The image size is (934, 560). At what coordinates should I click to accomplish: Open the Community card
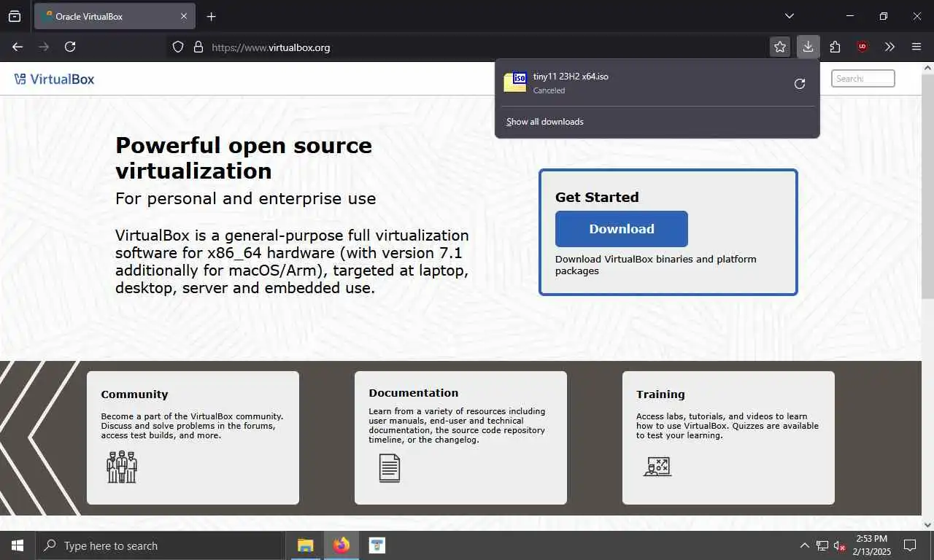[193, 437]
